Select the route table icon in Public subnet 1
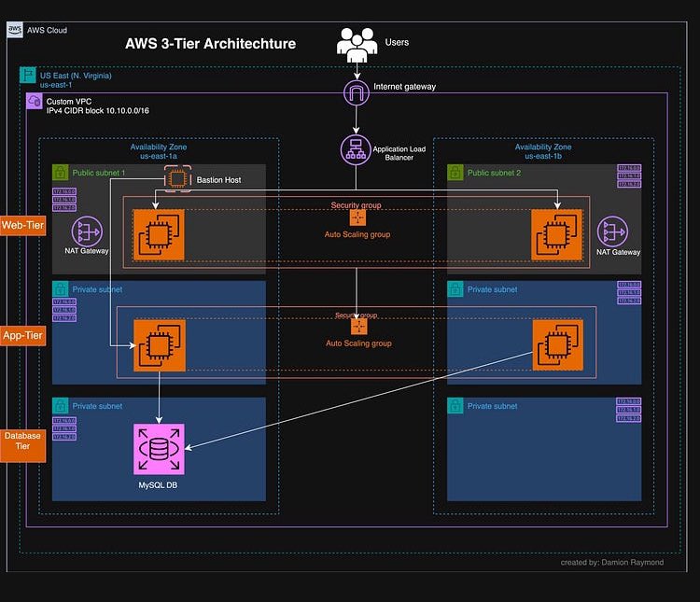 click(64, 200)
